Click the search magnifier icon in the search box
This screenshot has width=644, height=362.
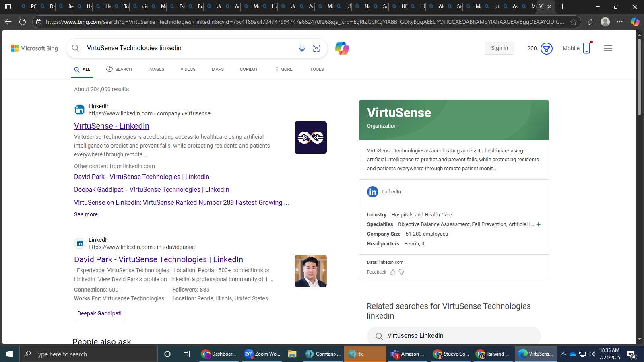(x=76, y=48)
